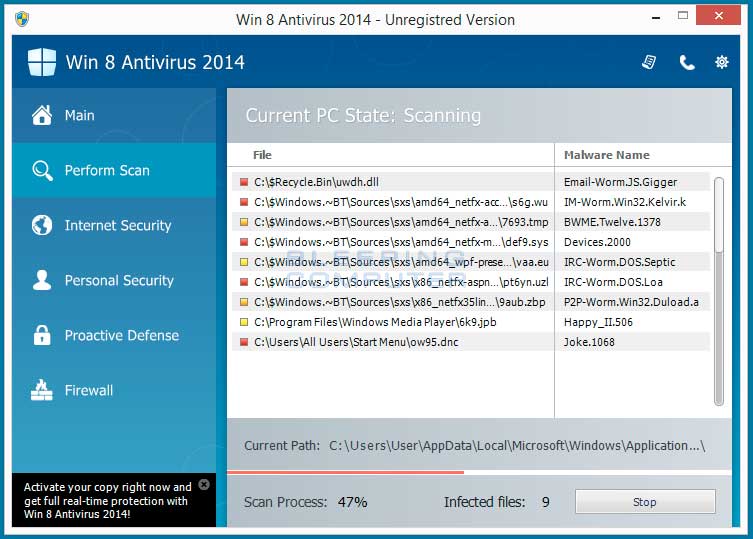
Task: Click the person icon beside Personal Security
Action: click(42, 280)
